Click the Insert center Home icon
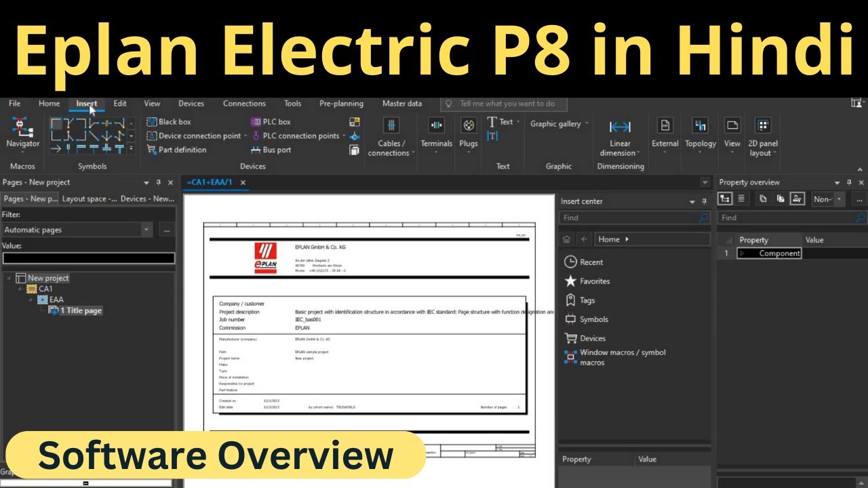 click(x=567, y=239)
